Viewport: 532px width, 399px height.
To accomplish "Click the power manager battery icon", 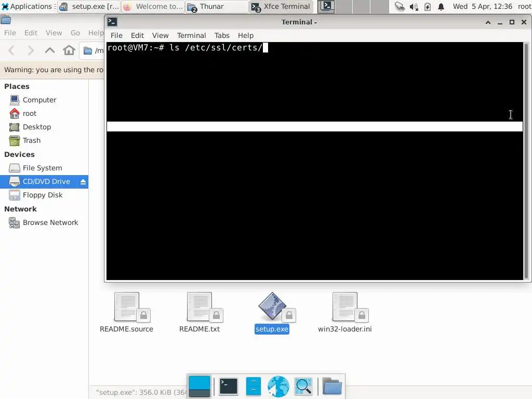I will (x=428, y=7).
